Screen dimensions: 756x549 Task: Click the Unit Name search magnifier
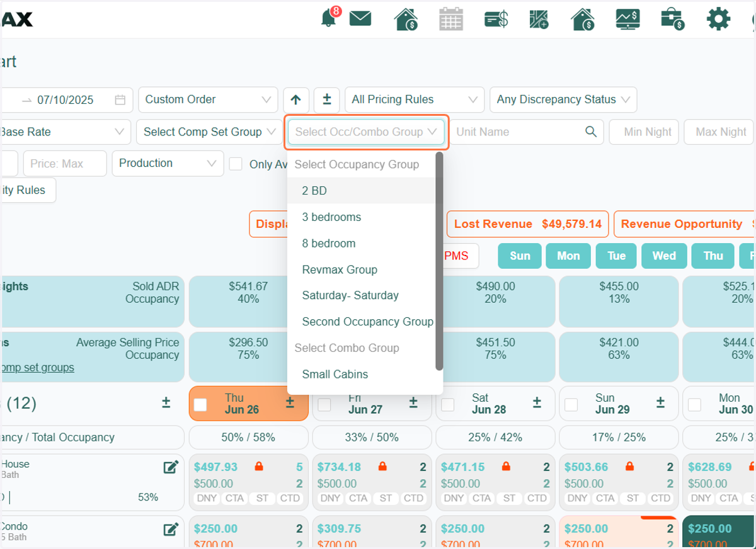click(591, 132)
